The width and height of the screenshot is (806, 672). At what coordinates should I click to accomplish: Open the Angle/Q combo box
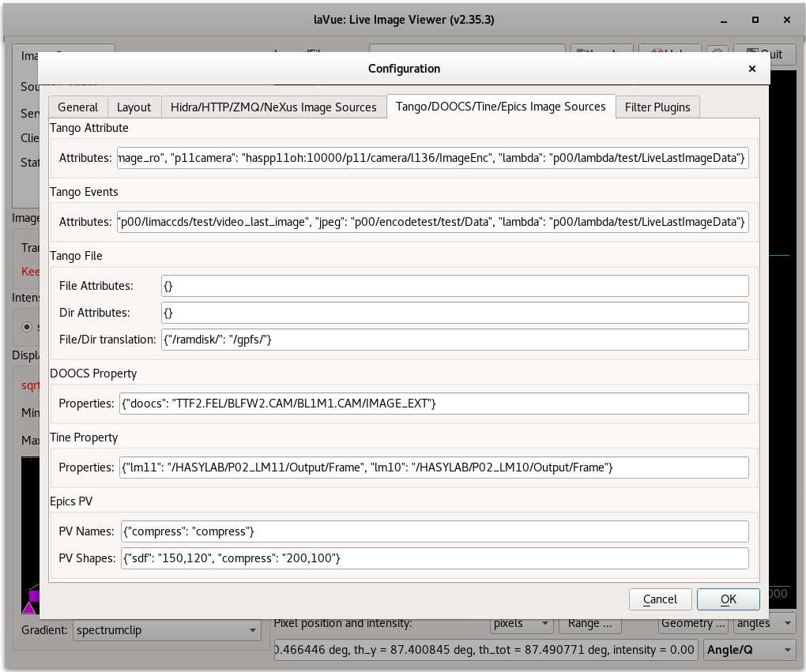point(748,650)
